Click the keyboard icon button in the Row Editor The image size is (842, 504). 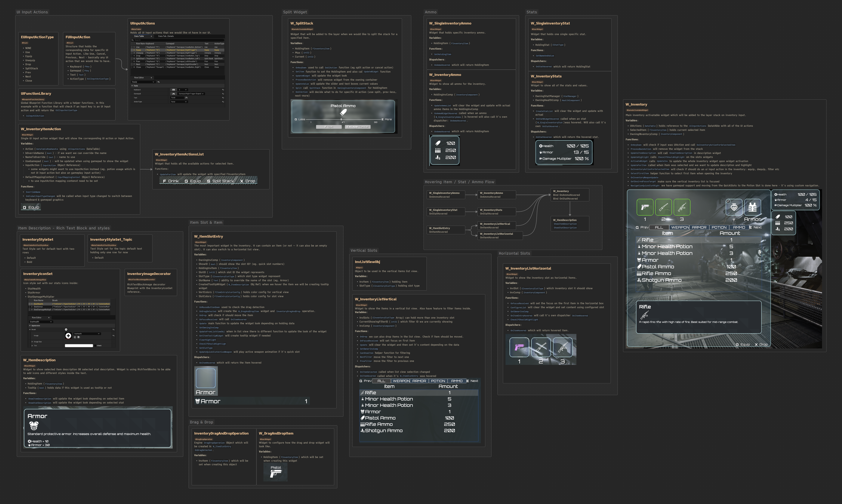tap(174, 90)
